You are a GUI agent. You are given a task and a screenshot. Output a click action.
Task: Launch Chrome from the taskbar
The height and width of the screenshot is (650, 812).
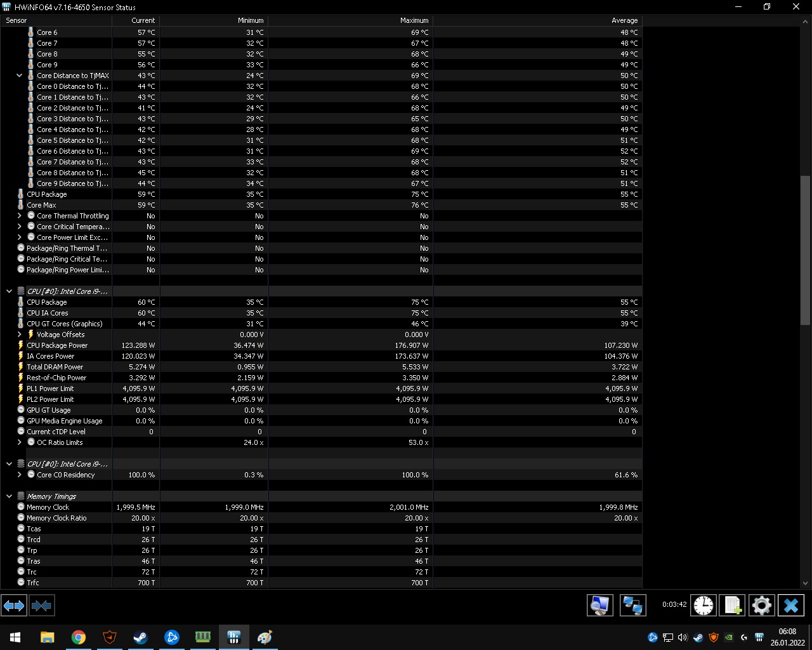coord(79,637)
